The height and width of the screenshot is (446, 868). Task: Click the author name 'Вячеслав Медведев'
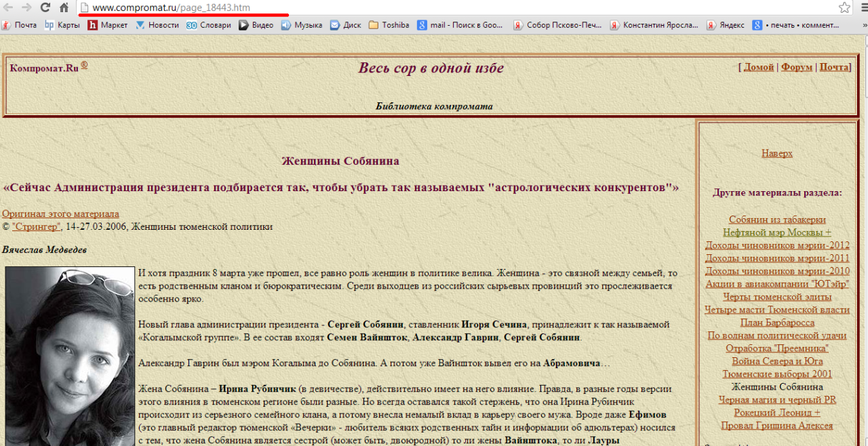[44, 250]
